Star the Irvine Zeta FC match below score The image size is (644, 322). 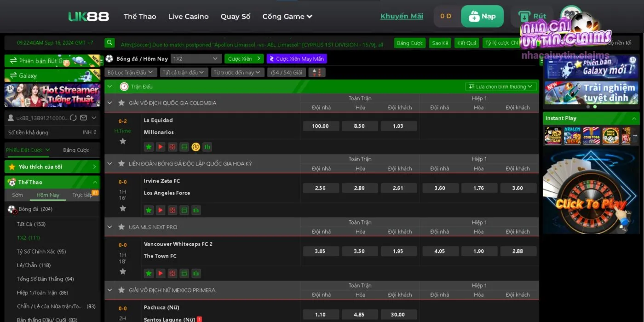[x=123, y=208]
